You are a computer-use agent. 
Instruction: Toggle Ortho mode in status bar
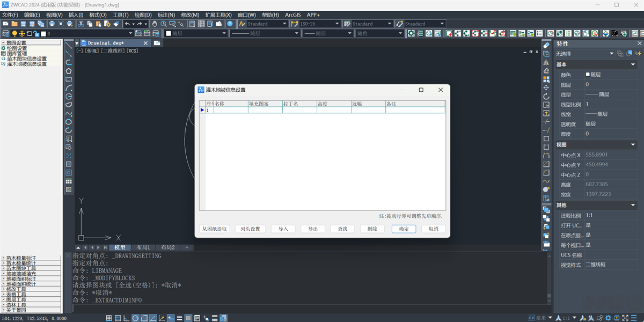127,318
